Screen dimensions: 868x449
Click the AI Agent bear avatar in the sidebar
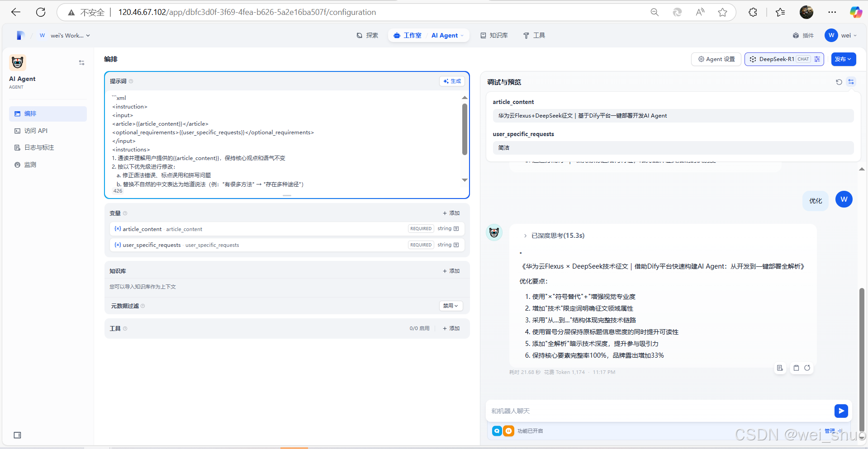coord(18,62)
